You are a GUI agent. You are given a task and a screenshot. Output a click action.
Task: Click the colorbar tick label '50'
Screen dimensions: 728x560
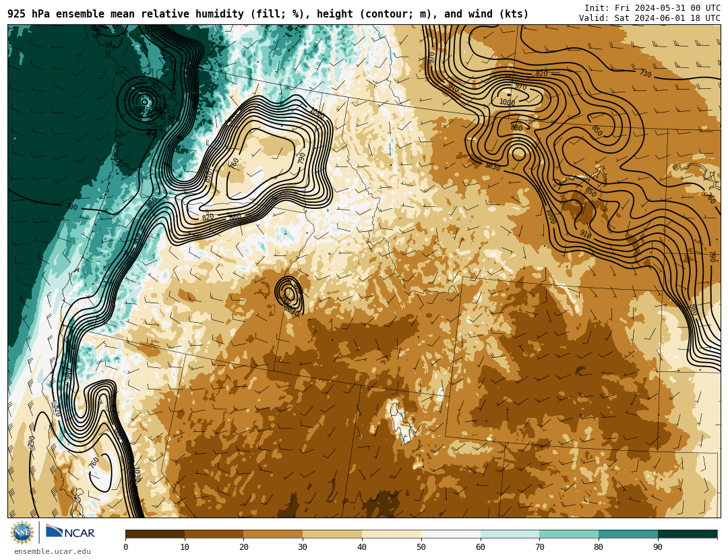click(421, 547)
